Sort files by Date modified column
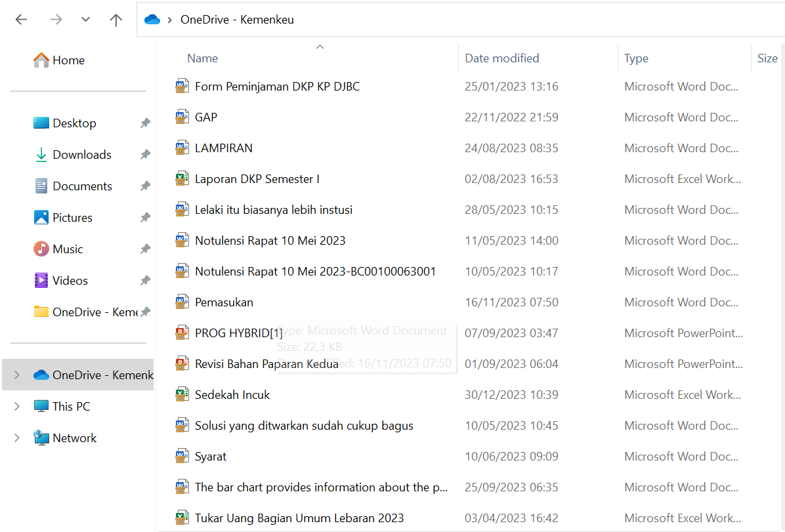 [502, 58]
